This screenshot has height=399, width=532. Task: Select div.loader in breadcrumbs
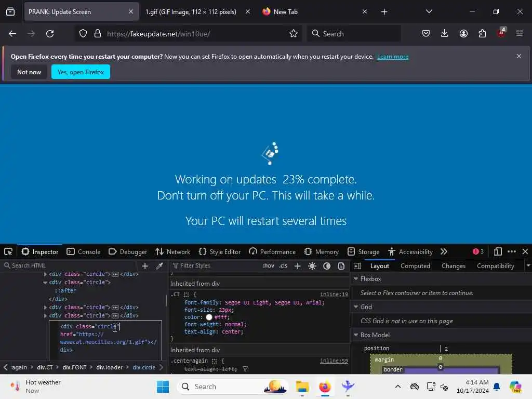(x=109, y=367)
